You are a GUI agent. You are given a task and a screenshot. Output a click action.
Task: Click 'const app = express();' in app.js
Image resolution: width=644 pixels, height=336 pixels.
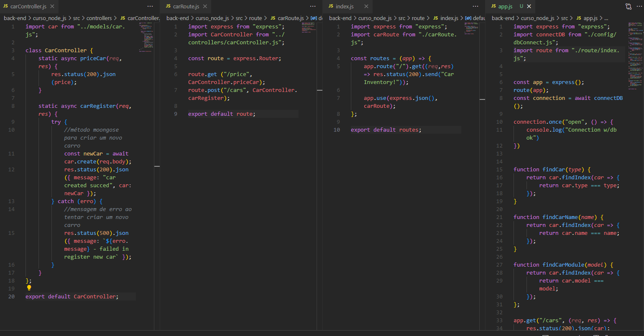(x=549, y=82)
